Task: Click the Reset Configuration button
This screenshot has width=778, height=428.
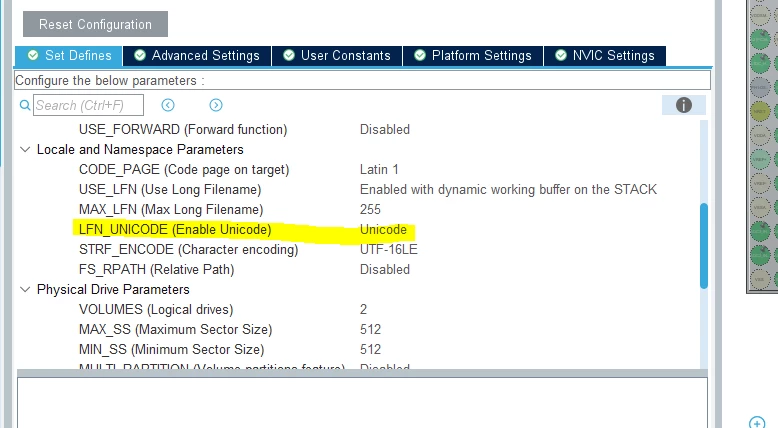Action: [x=95, y=24]
